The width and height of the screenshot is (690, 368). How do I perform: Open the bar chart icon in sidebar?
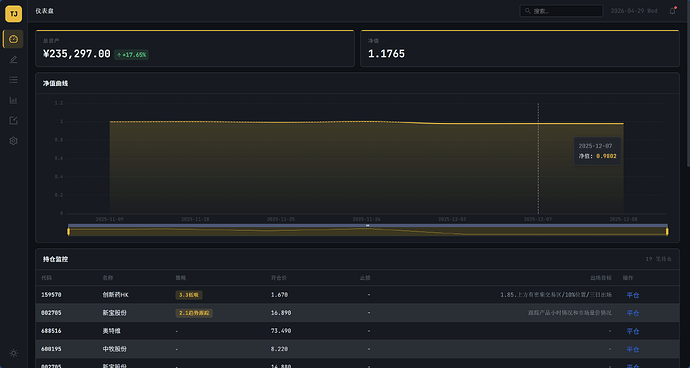pyautogui.click(x=14, y=100)
